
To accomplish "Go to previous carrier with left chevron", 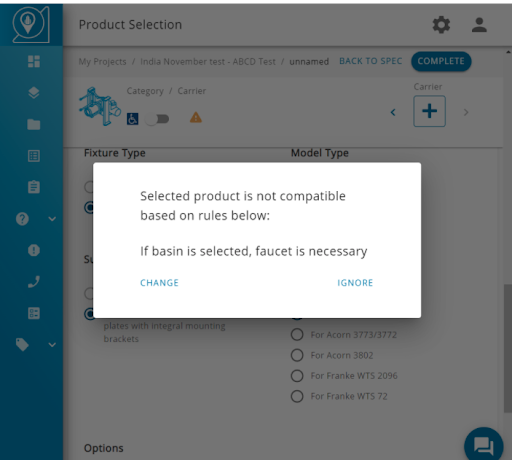I will click(x=393, y=112).
